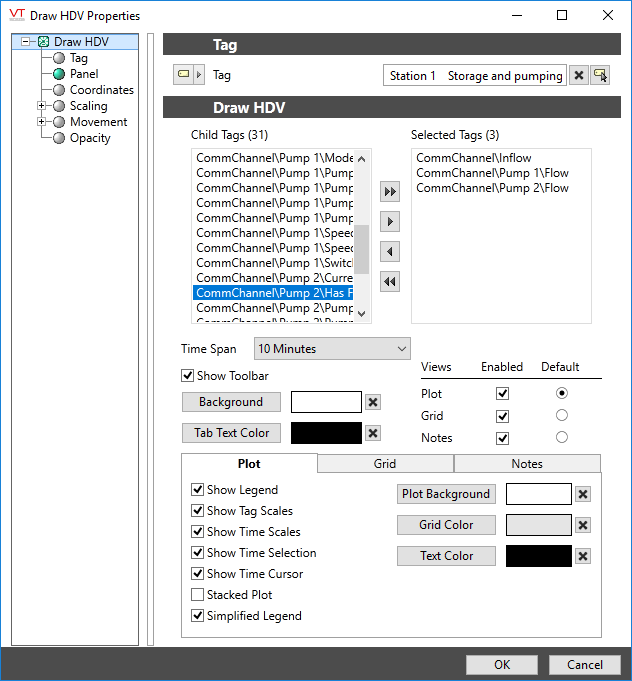Image resolution: width=632 pixels, height=681 pixels.
Task: Open the tag browser icon beside tag field
Action: [x=600, y=76]
